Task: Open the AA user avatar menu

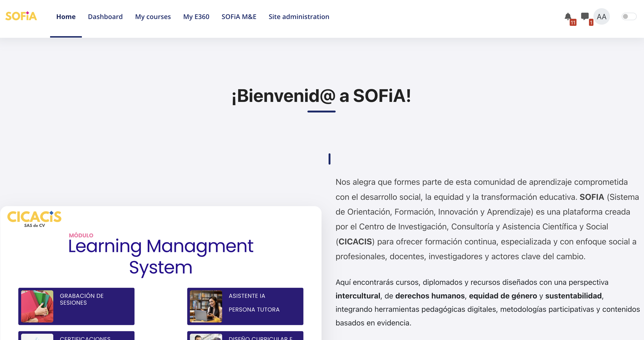Action: [601, 16]
